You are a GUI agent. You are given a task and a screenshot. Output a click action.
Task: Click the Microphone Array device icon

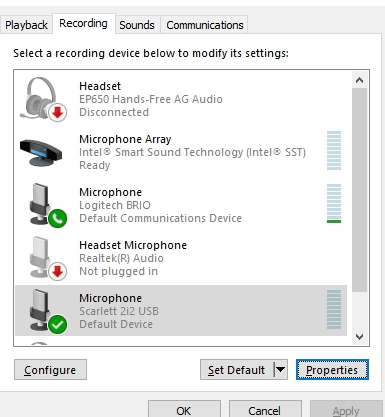tap(41, 152)
